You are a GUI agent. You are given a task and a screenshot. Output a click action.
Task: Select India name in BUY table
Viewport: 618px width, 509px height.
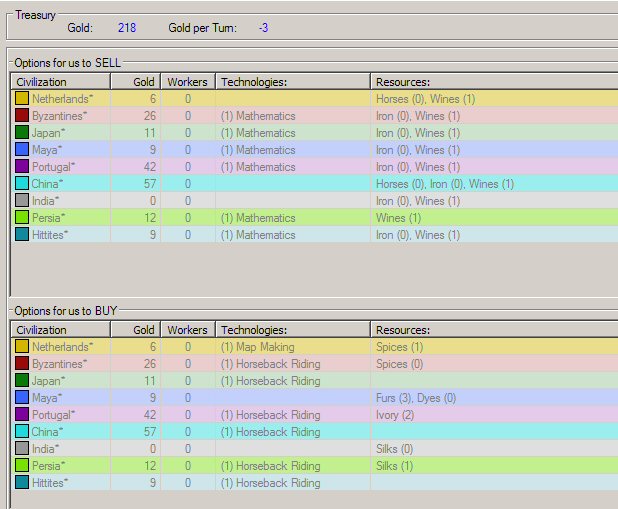[x=45, y=448]
